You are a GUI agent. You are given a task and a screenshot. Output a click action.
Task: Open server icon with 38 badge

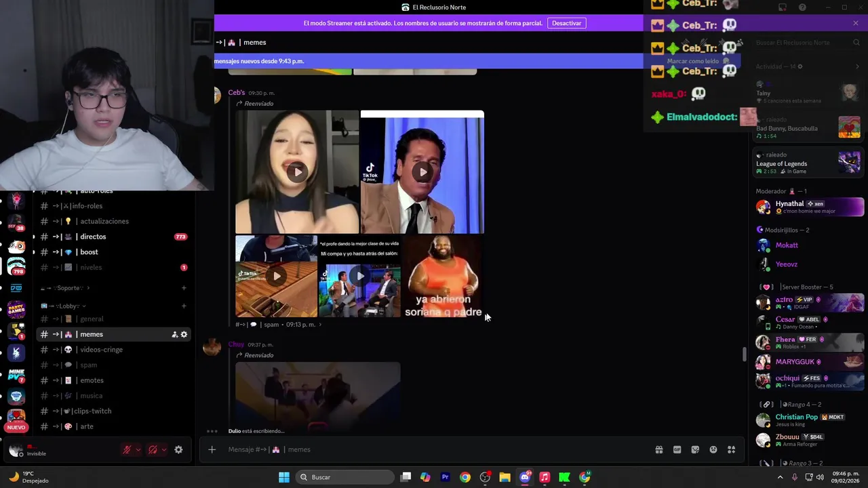[x=16, y=223]
